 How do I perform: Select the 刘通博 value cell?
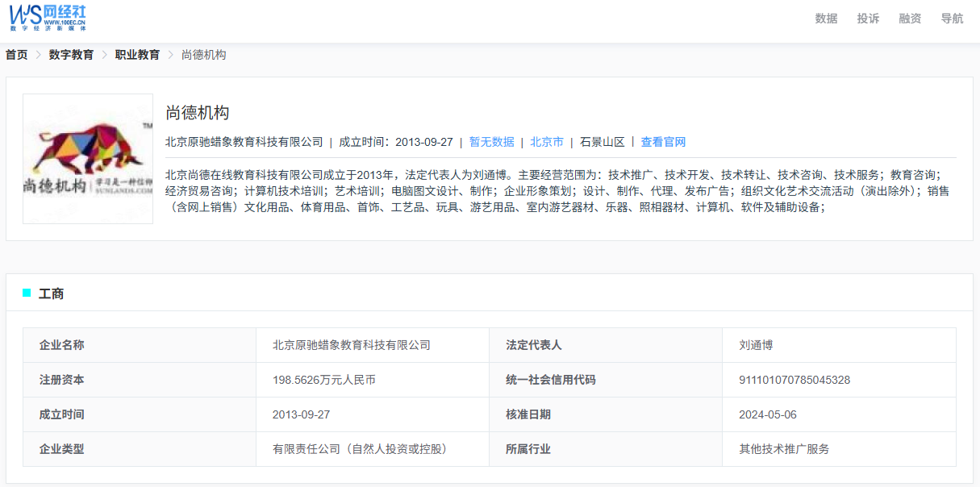[x=839, y=345]
